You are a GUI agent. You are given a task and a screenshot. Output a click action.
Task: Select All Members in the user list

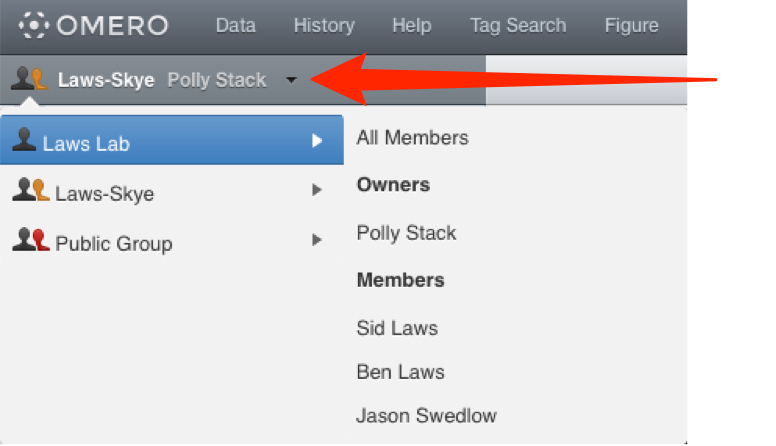pyautogui.click(x=412, y=138)
